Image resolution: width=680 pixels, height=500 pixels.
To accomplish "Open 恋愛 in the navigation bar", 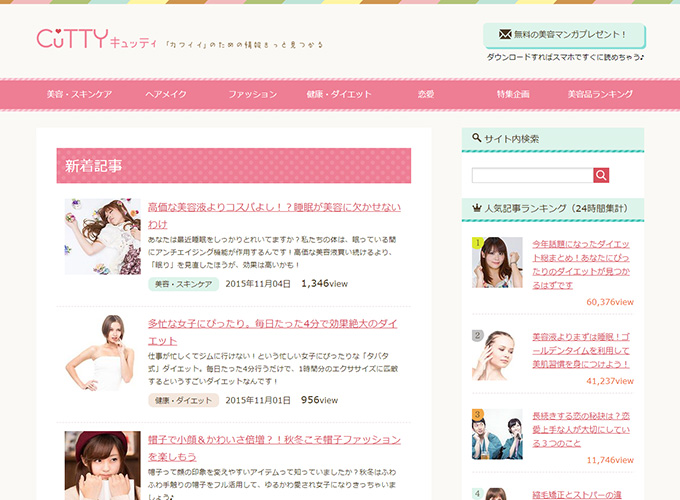I will 426,94.
